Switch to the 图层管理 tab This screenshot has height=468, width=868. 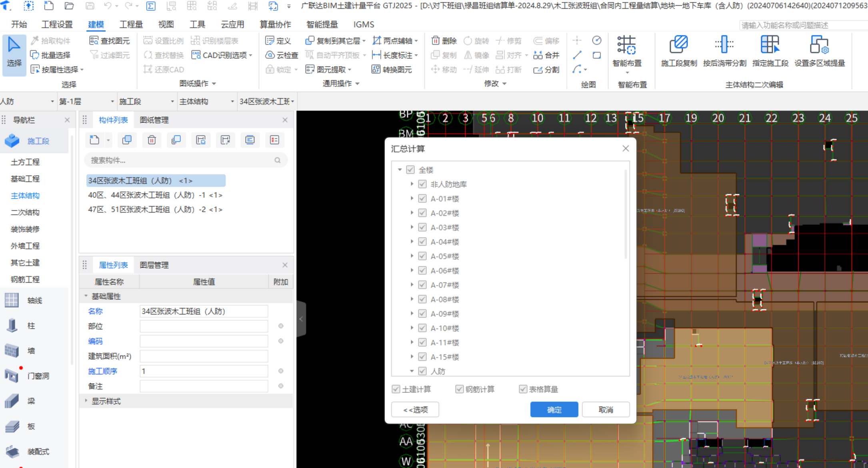pos(154,265)
